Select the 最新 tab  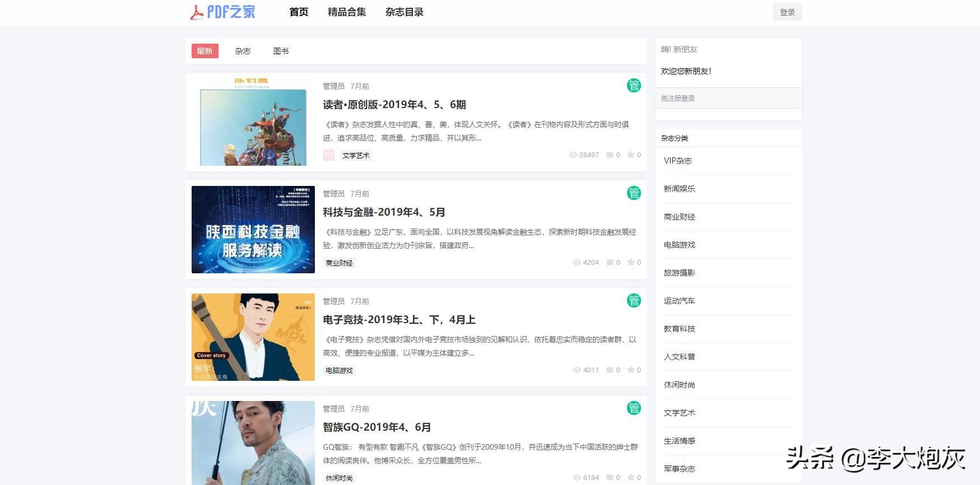click(x=205, y=51)
